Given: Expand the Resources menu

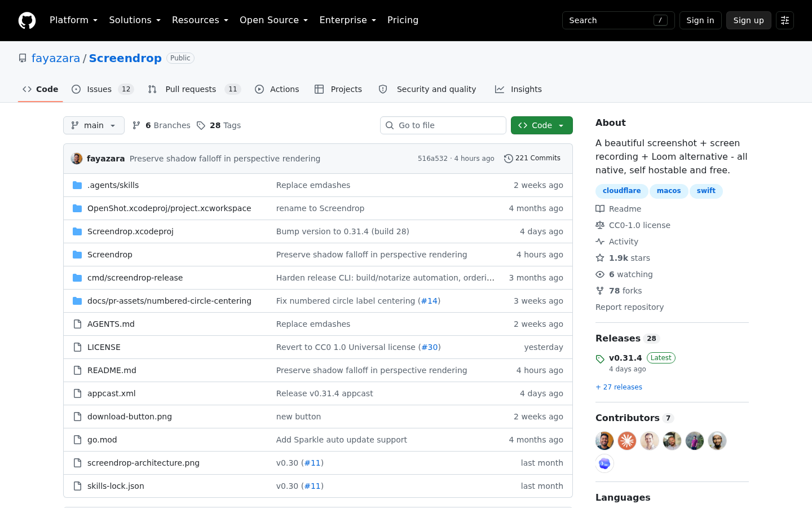Looking at the screenshot, I should (x=200, y=20).
